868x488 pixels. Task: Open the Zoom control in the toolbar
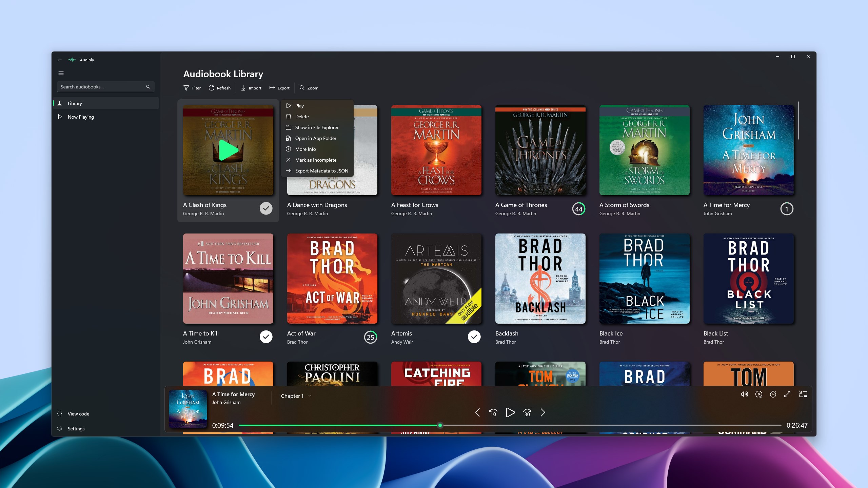pyautogui.click(x=308, y=88)
